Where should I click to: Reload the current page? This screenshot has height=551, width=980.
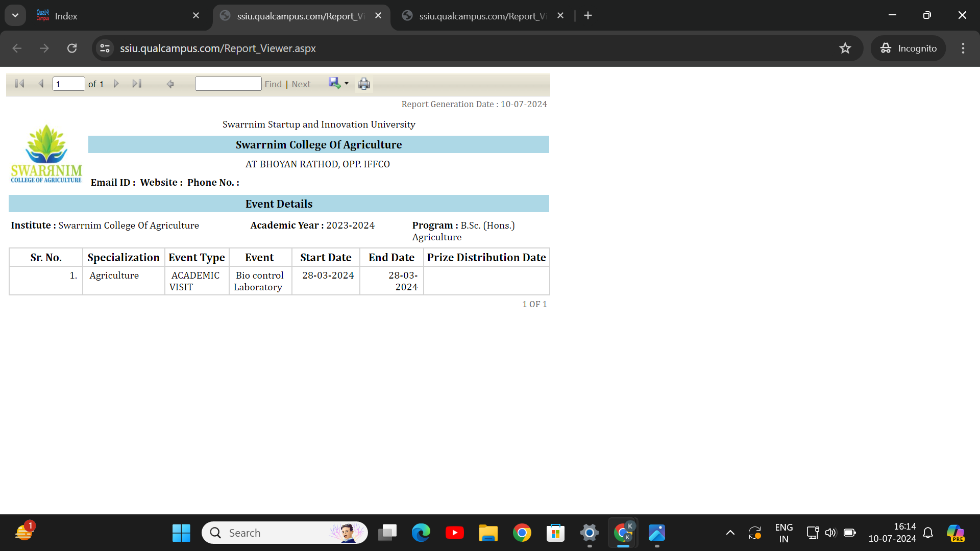click(x=72, y=48)
